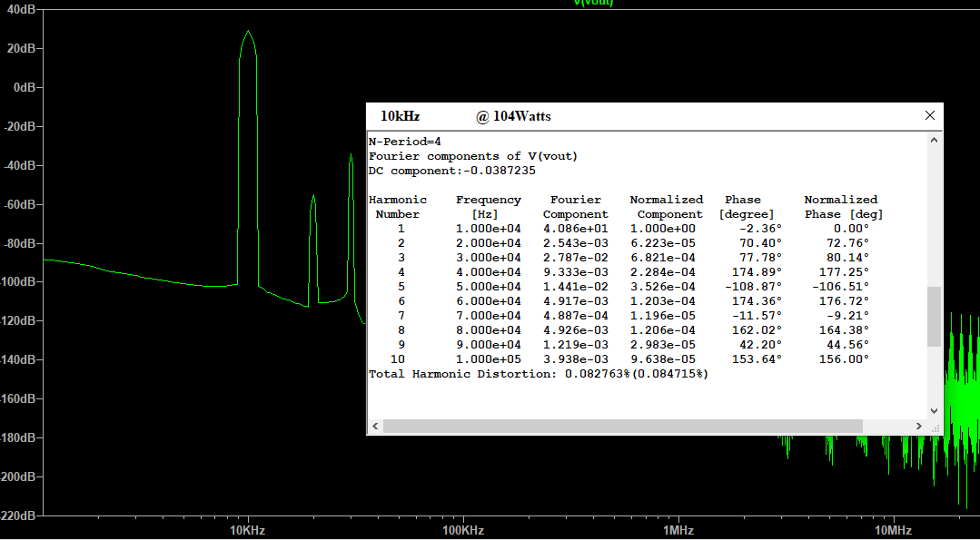Click 'Fourier components of V(vout)' line
The height and width of the screenshot is (540, 980).
tap(473, 156)
